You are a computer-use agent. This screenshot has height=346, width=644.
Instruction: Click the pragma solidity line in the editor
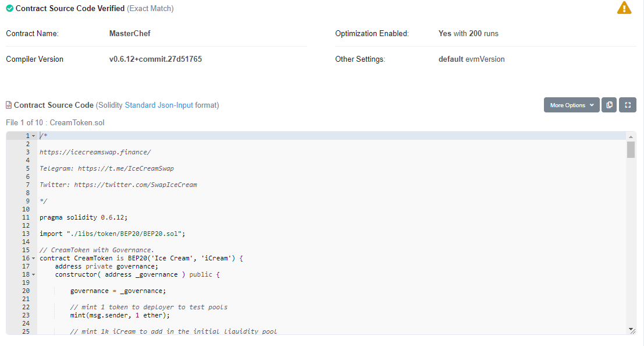coord(83,217)
